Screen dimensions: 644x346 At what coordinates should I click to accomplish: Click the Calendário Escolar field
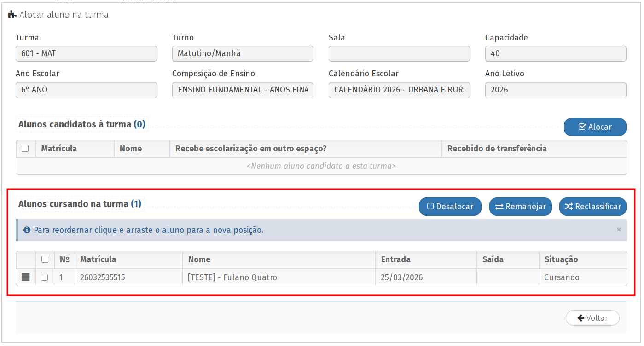399,90
